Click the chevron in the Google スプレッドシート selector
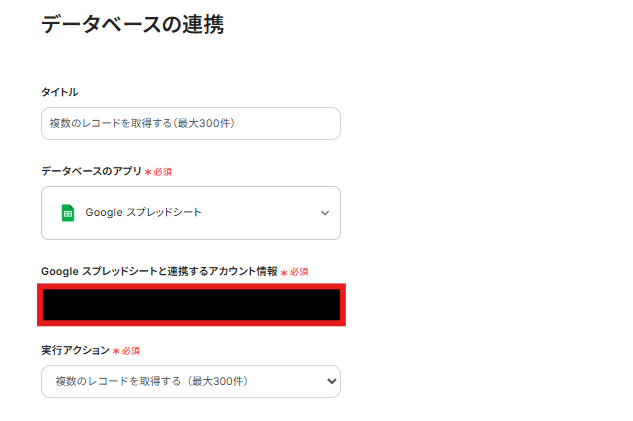The height and width of the screenshot is (421, 633). [324, 213]
